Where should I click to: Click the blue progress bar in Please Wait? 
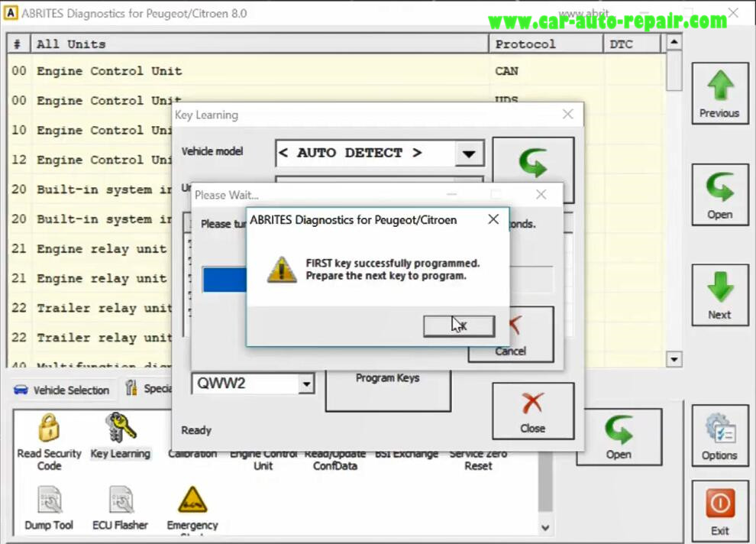pos(225,280)
